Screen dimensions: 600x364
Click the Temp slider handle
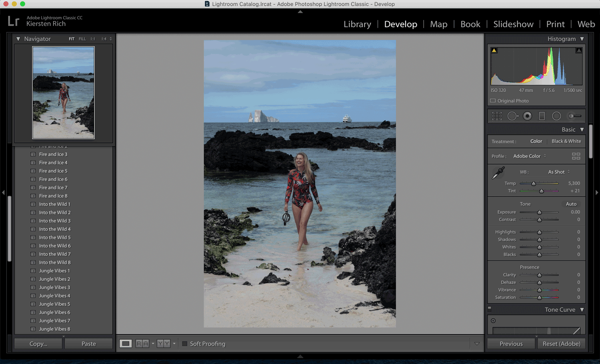coord(534,183)
